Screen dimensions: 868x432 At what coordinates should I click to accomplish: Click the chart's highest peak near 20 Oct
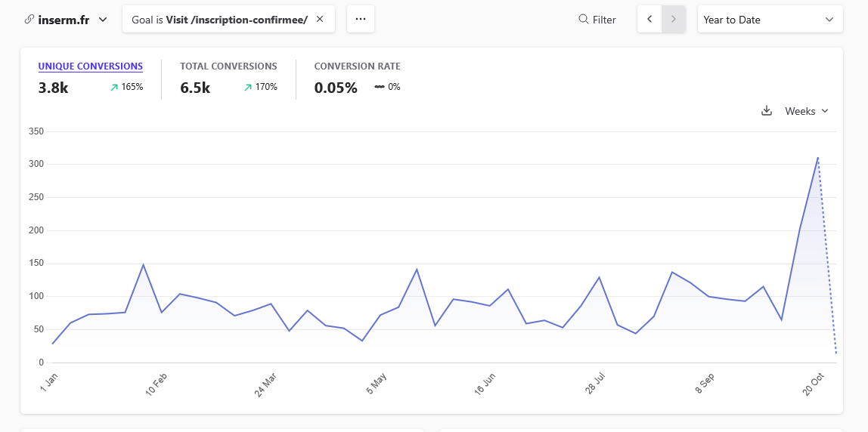[817, 158]
